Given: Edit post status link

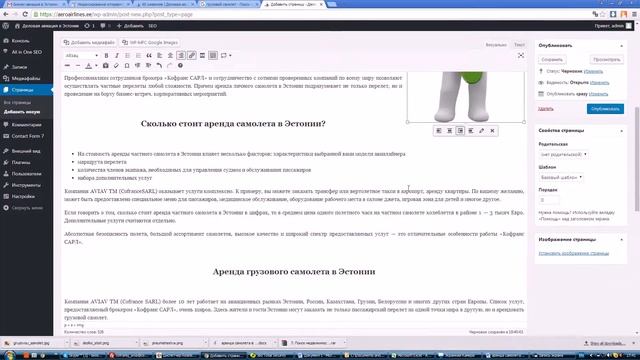Looking at the screenshot, I should click(x=593, y=71).
